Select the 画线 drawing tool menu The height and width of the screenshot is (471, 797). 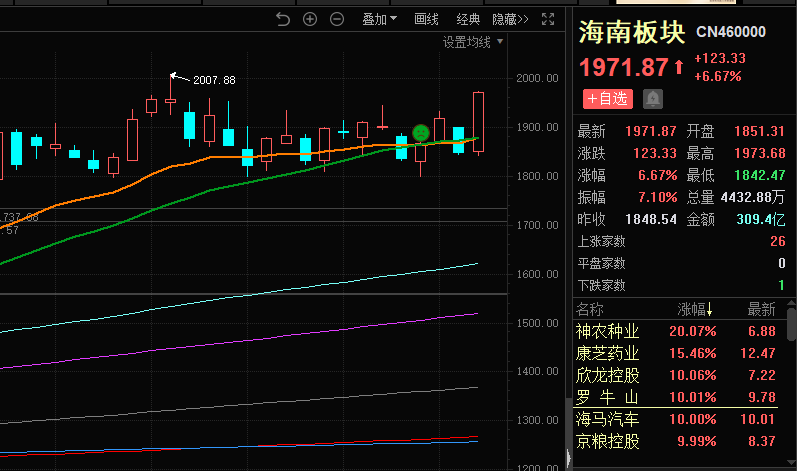pyautogui.click(x=426, y=19)
